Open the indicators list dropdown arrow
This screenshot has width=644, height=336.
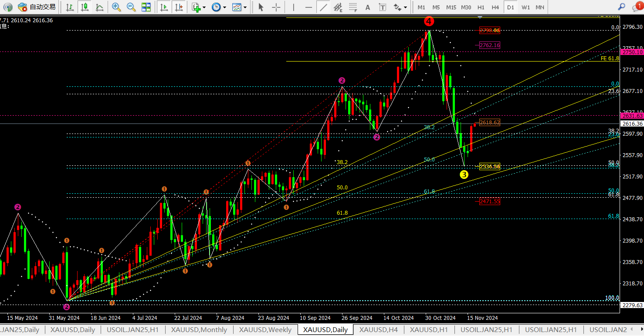click(204, 7)
